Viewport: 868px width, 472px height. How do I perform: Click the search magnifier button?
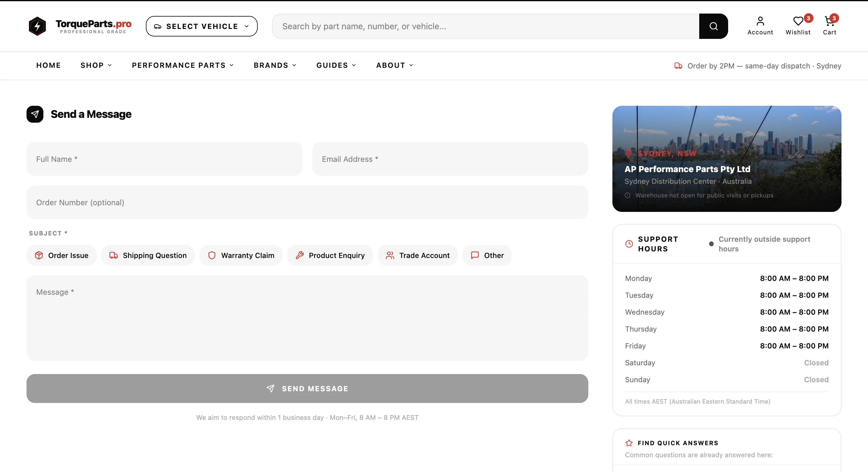(x=713, y=26)
